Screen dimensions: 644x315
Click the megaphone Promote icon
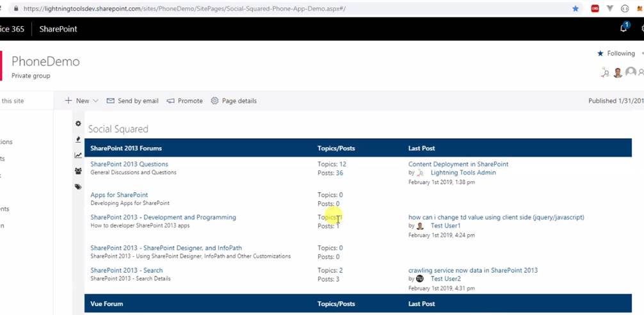(x=170, y=101)
